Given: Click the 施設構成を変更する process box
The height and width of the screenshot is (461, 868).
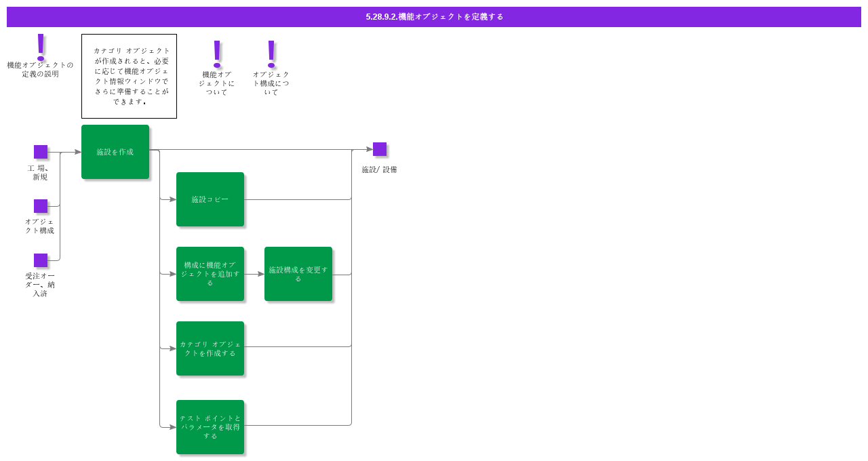Looking at the screenshot, I should (x=298, y=274).
